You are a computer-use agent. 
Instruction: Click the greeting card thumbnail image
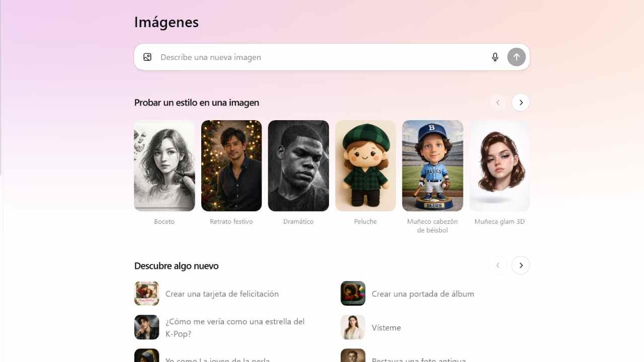pos(146,294)
